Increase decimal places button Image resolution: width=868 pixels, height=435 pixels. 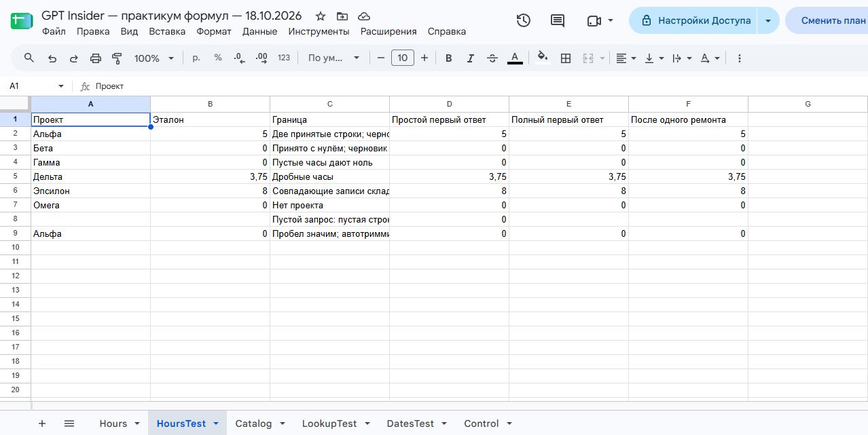[x=261, y=58]
